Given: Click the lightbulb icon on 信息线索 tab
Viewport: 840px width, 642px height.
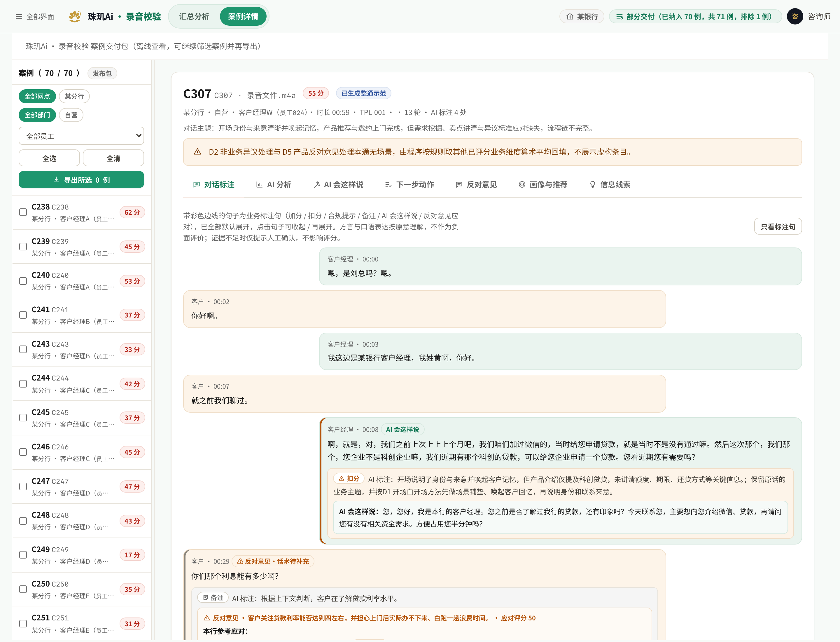Looking at the screenshot, I should click(592, 184).
